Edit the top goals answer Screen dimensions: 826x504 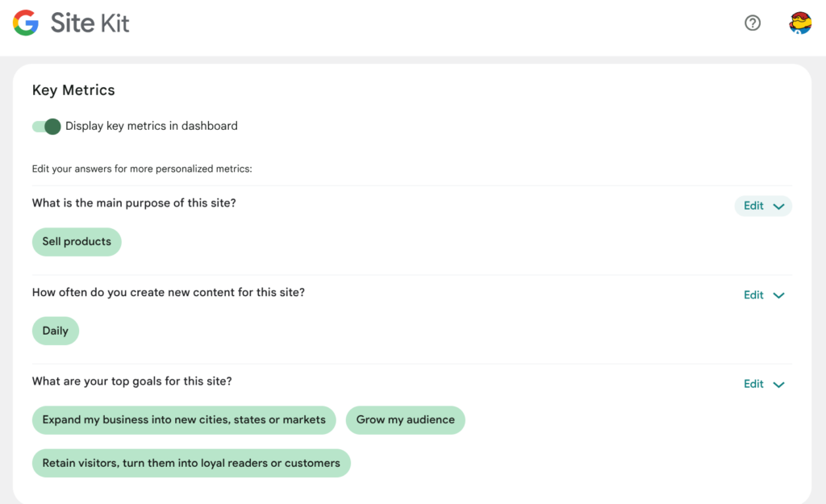coord(753,384)
